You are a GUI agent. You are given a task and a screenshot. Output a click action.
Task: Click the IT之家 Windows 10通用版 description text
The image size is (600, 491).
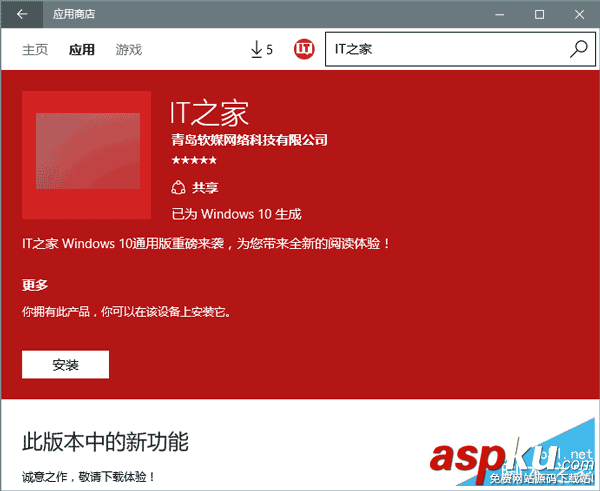click(207, 243)
